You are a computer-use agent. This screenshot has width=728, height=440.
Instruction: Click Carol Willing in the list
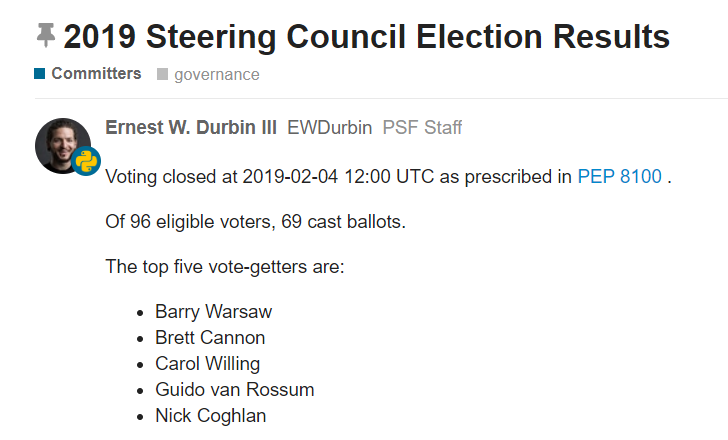click(207, 364)
